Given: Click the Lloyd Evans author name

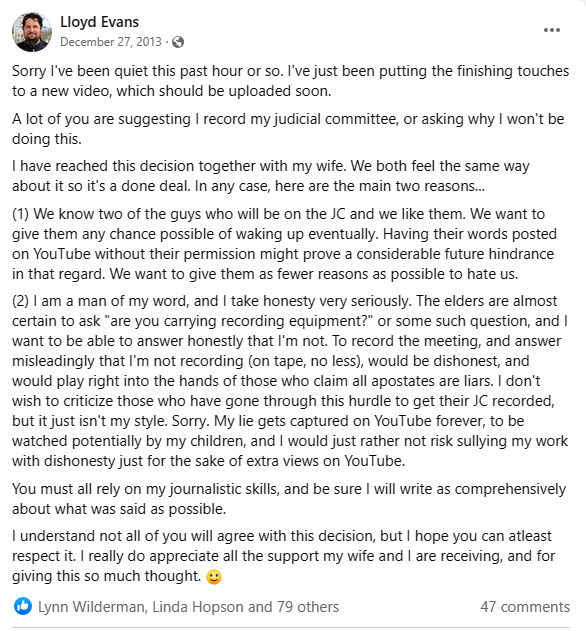Looking at the screenshot, I should (x=99, y=22).
